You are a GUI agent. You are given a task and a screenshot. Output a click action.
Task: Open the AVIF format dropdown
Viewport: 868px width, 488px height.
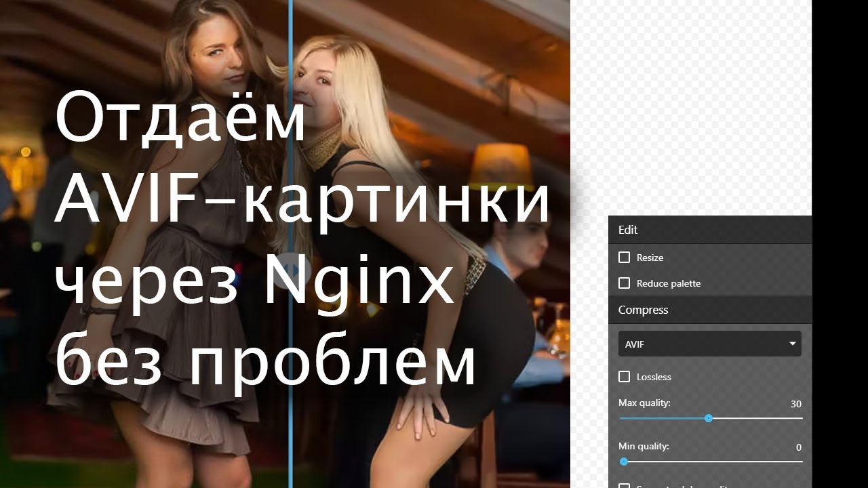coord(709,344)
